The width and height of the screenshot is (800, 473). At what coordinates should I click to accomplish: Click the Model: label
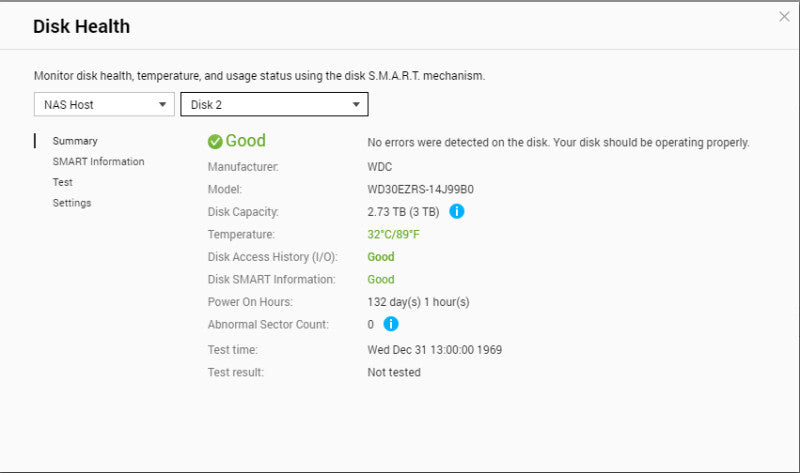[224, 189]
